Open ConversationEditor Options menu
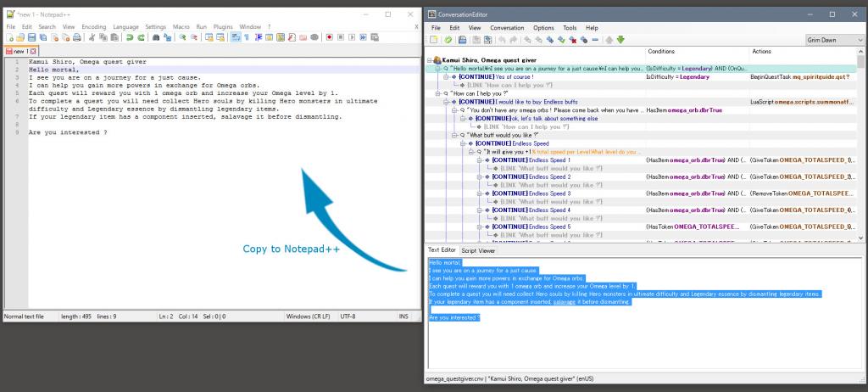The height and width of the screenshot is (392, 868). pos(543,28)
